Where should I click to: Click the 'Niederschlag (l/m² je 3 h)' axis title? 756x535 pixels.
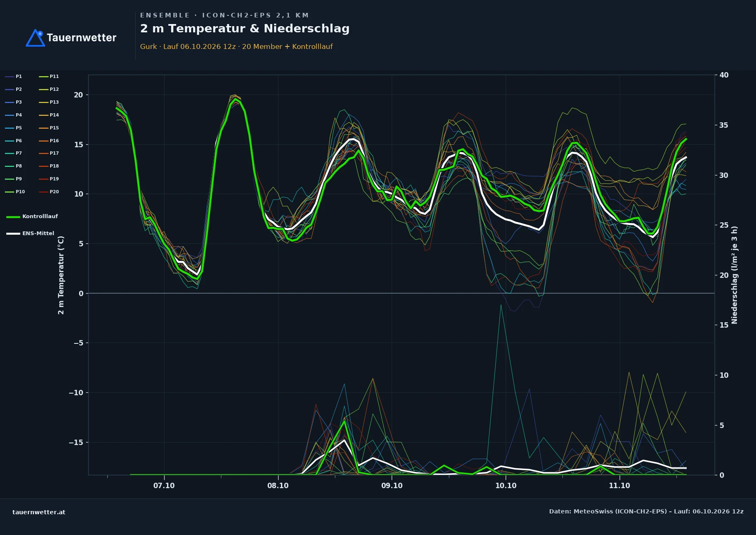734,275
